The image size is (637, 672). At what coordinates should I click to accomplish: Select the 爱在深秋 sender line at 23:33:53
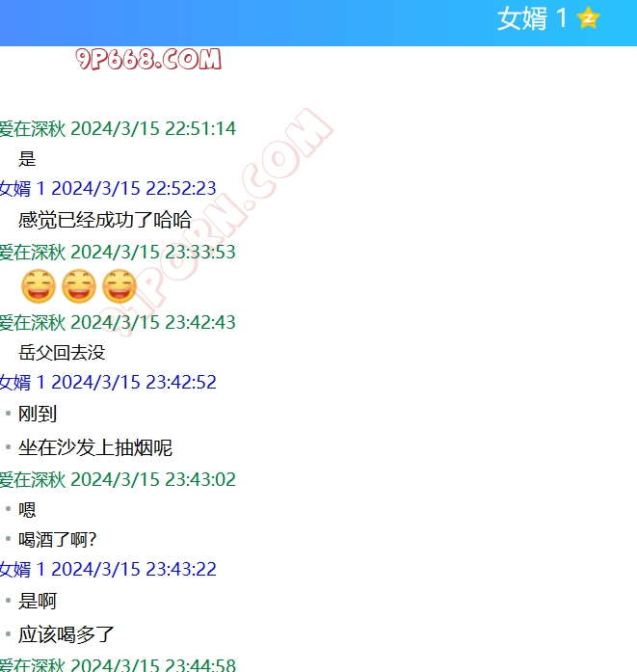tap(118, 252)
